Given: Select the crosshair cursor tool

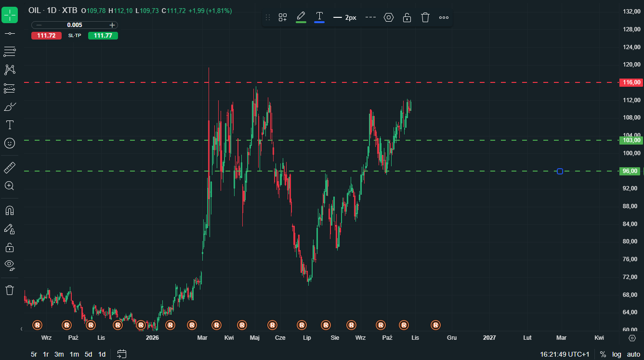Looking at the screenshot, I should (x=10, y=15).
